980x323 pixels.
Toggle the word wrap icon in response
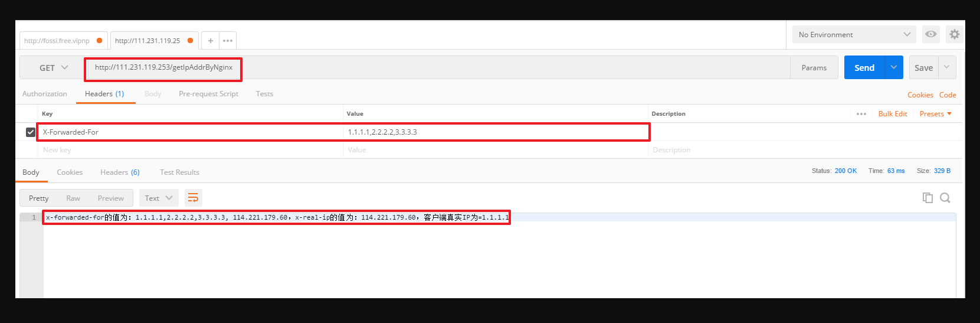(x=193, y=198)
